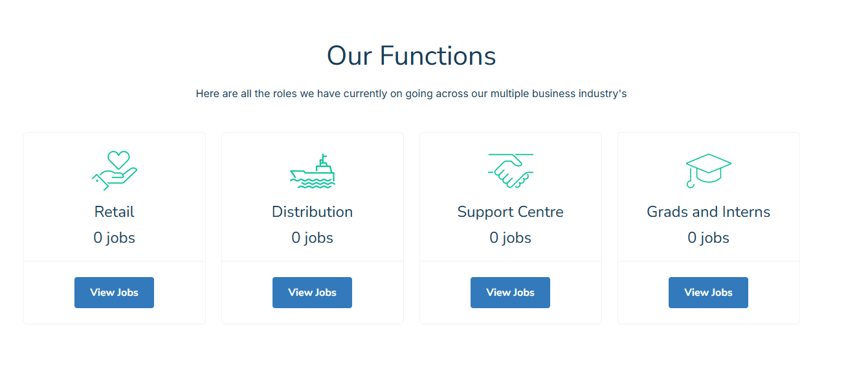The image size is (868, 369).
Task: Click 0 jobs count under Support Centre
Action: click(x=511, y=238)
